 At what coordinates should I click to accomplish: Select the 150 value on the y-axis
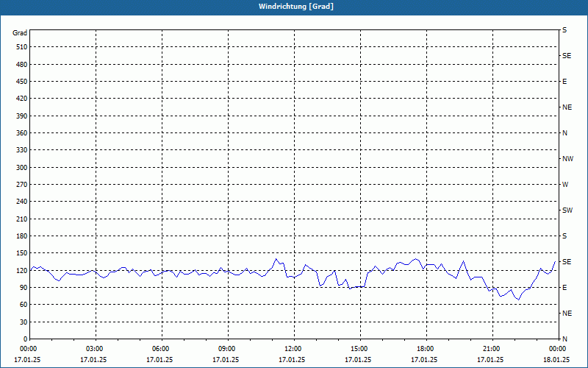[22, 253]
